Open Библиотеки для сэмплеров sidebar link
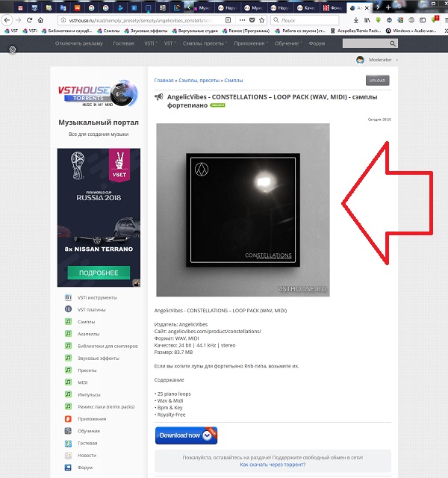Viewport: 448px width, 478px height. coord(108,346)
